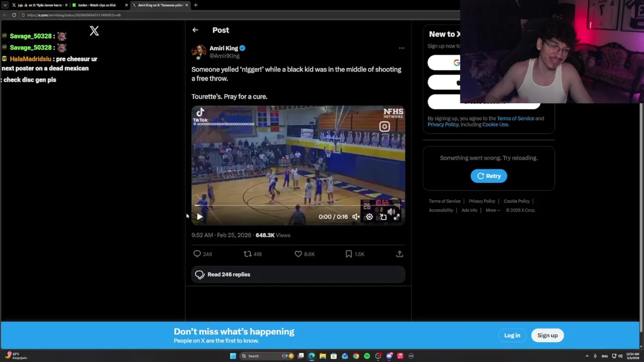The image size is (644, 362).
Task: Switch to juju on X browser tab
Action: (39, 5)
